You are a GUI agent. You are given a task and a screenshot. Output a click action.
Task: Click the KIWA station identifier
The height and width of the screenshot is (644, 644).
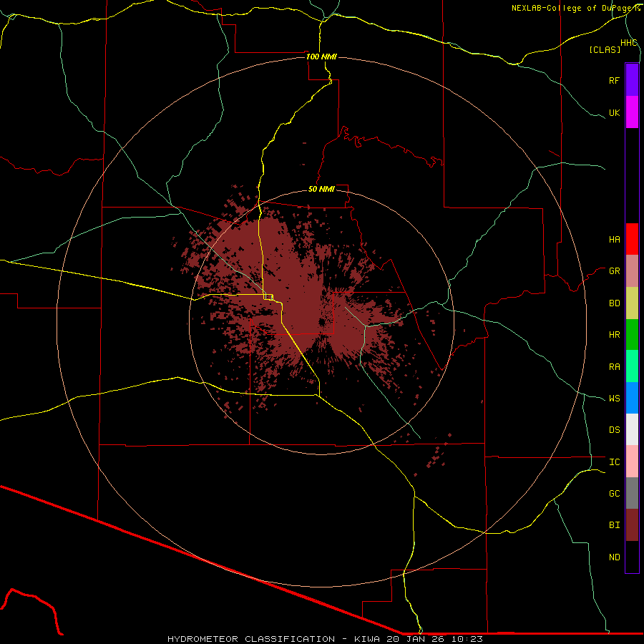(x=368, y=639)
